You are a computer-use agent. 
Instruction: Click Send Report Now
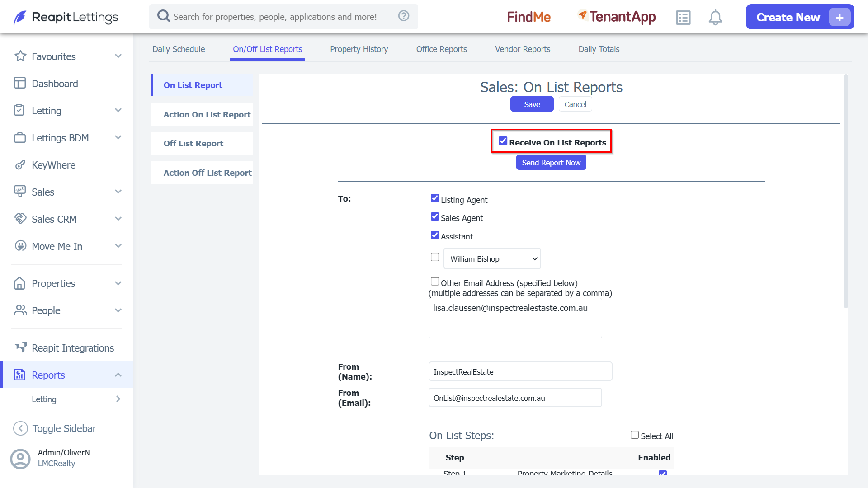(x=551, y=163)
